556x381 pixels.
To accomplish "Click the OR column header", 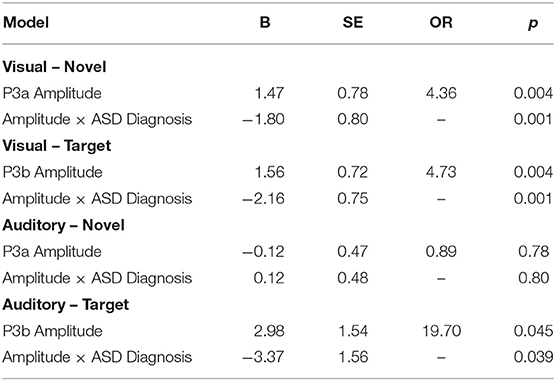I will tap(441, 23).
